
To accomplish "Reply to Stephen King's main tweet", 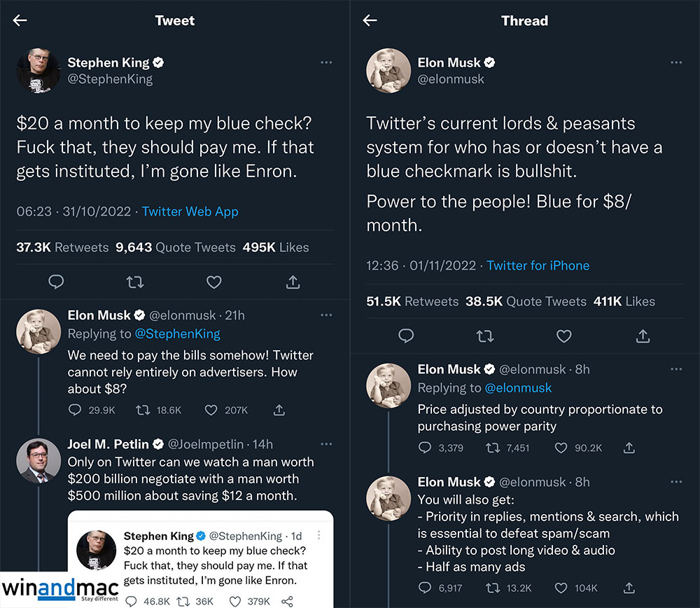I will pyautogui.click(x=56, y=282).
